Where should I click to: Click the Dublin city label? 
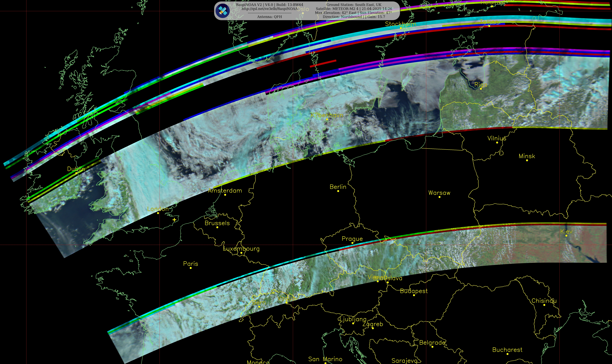(76, 169)
